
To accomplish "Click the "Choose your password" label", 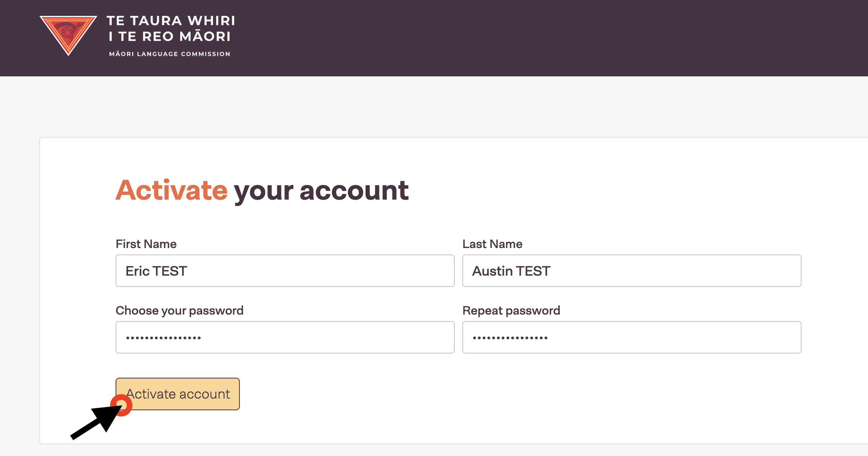I will click(179, 310).
